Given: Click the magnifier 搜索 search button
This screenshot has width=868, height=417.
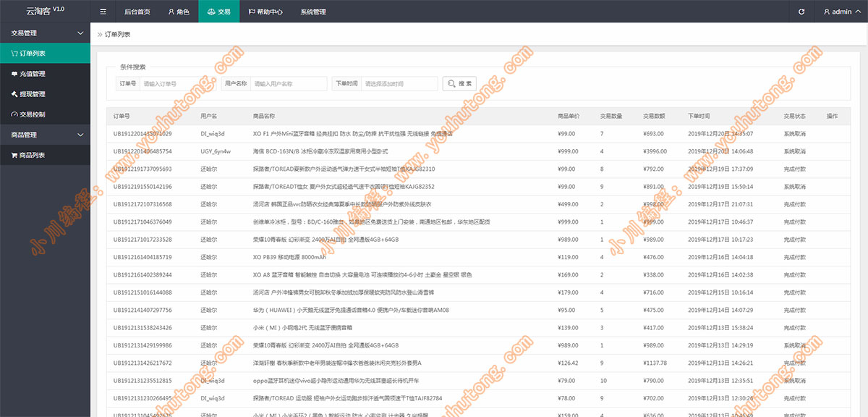Looking at the screenshot, I should 460,83.
